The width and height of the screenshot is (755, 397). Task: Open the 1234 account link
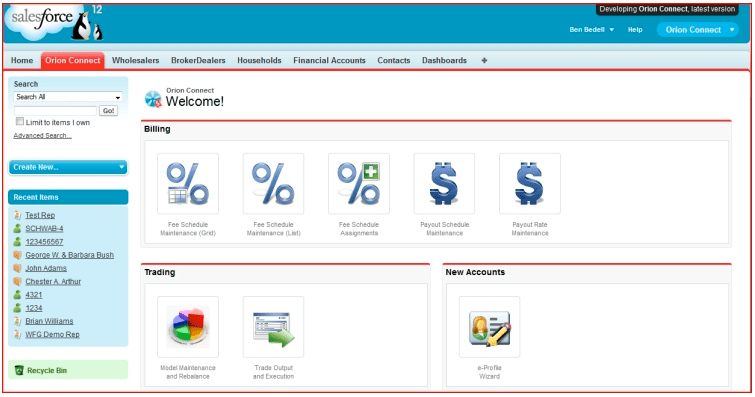(x=34, y=308)
